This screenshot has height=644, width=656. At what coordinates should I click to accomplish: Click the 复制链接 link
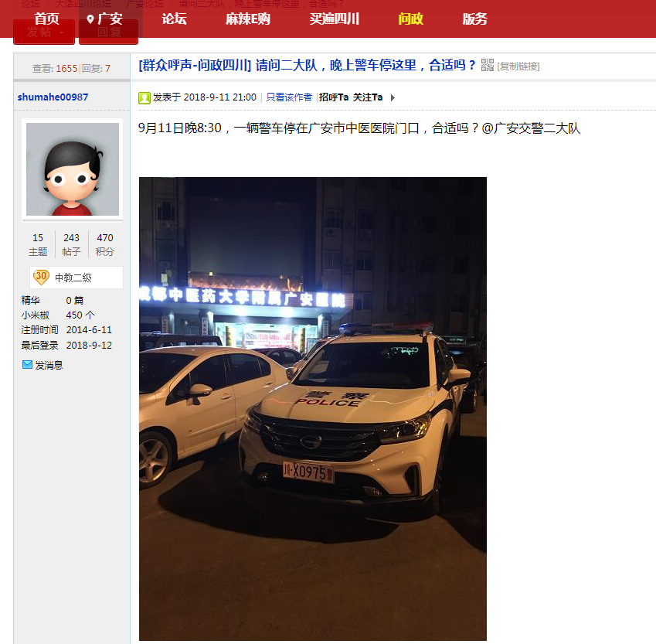click(x=518, y=66)
